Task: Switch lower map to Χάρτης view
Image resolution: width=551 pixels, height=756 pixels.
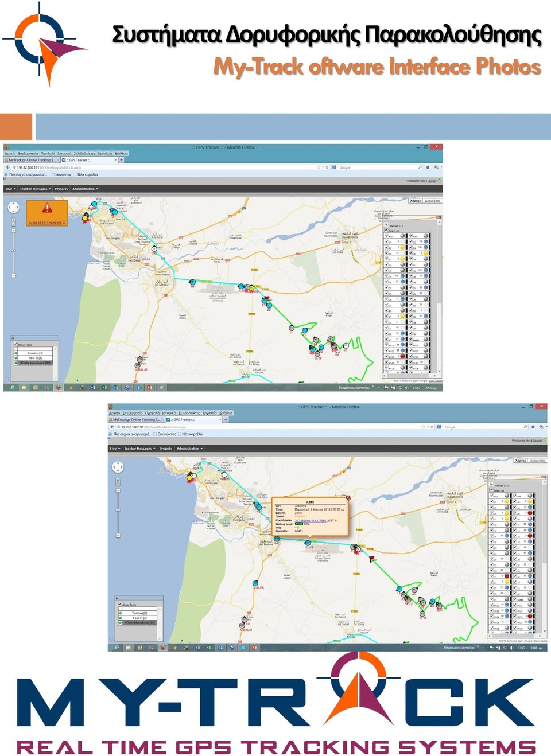Action: point(520,461)
